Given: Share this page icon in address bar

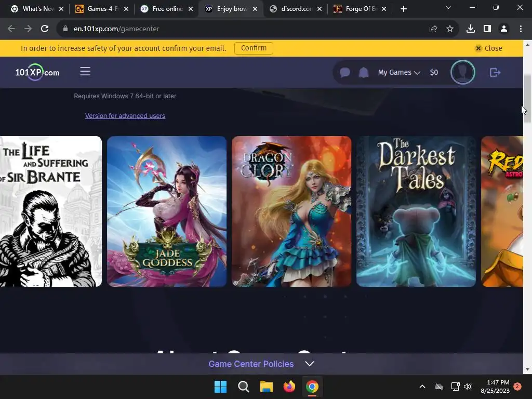Looking at the screenshot, I should 433,29.
